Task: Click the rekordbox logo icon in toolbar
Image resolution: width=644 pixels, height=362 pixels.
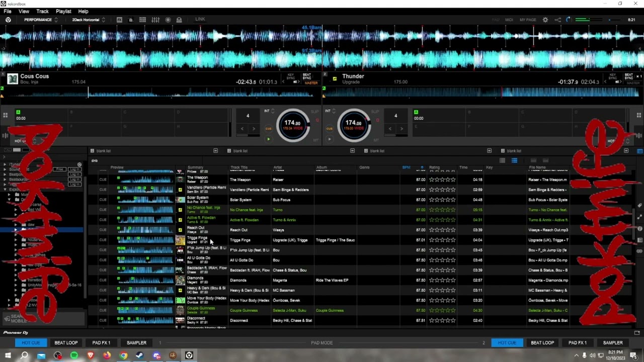Action: pyautogui.click(x=8, y=20)
